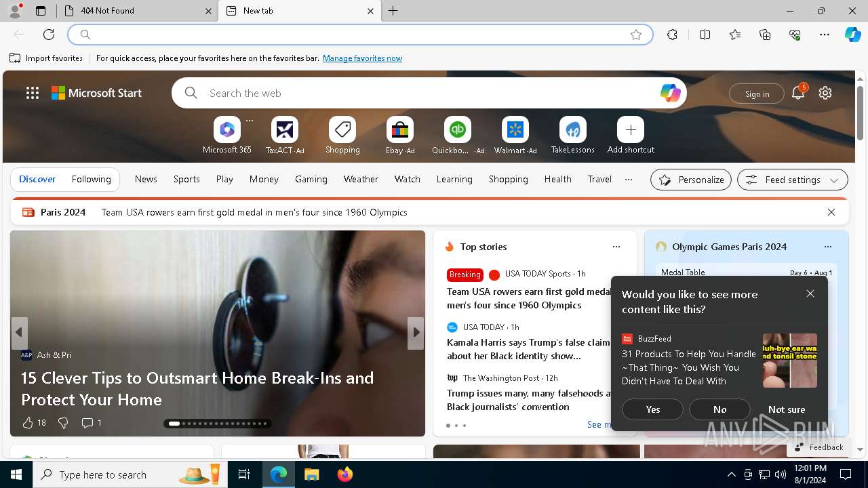
Task: Click Copilot icon in web search box
Action: [670, 93]
